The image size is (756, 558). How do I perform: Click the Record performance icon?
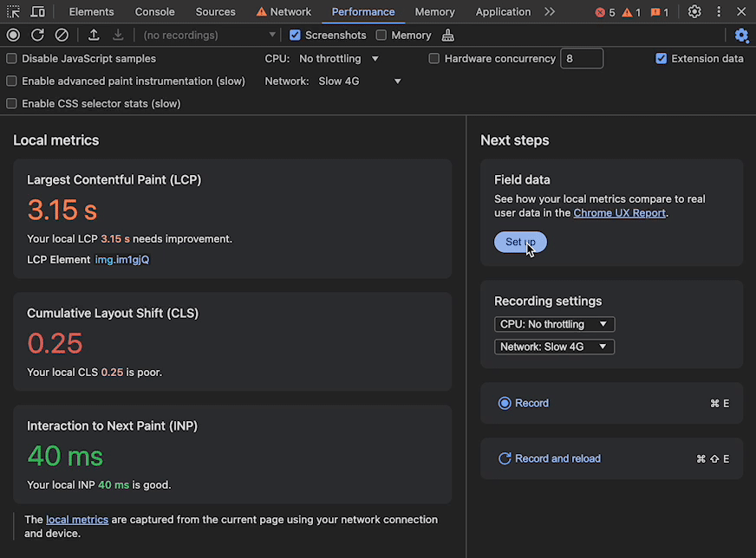click(12, 35)
